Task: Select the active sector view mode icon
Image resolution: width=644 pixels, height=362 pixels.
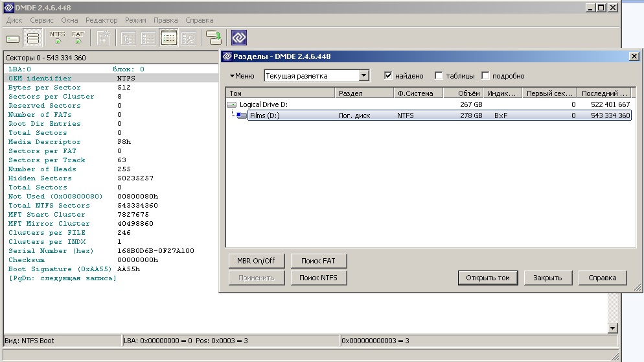Action: (x=169, y=38)
